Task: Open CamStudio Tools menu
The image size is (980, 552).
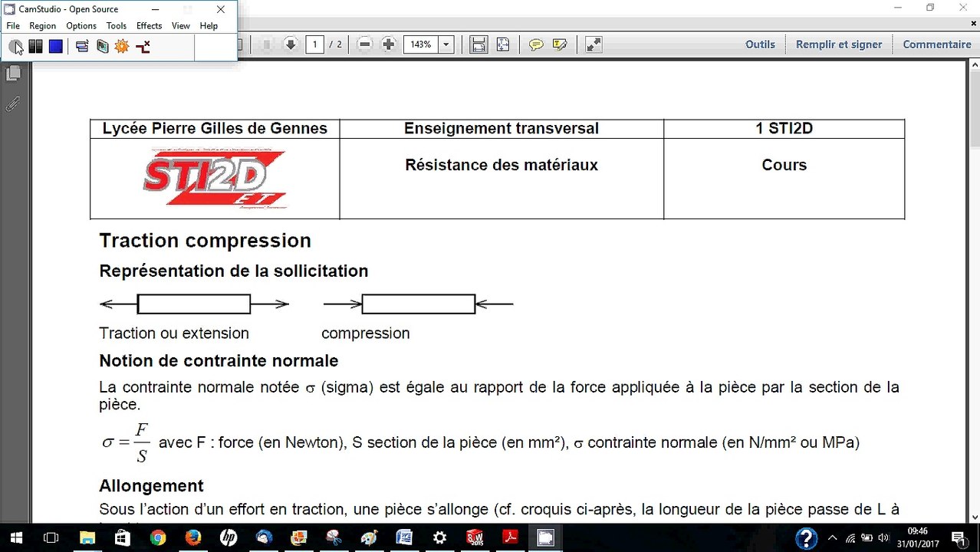Action: coord(117,25)
